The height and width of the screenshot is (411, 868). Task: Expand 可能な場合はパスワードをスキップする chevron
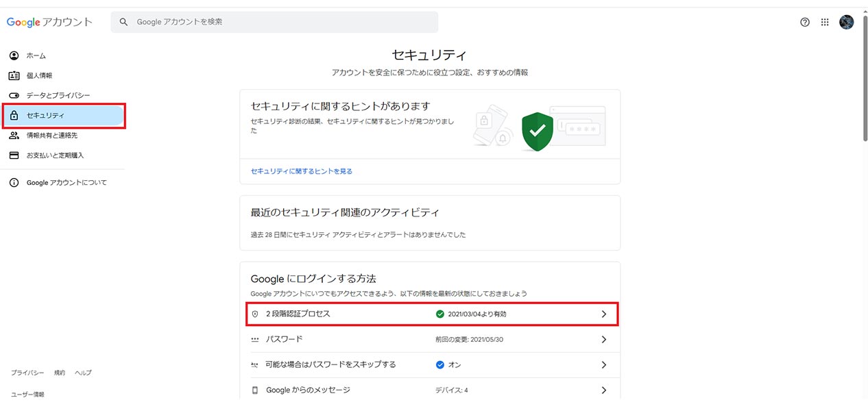(x=604, y=365)
